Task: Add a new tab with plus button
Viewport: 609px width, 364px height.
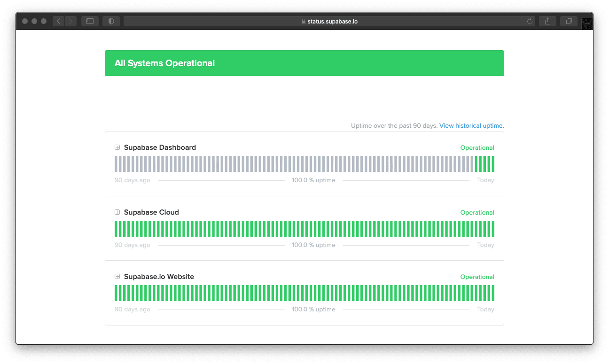Action: 587,23
